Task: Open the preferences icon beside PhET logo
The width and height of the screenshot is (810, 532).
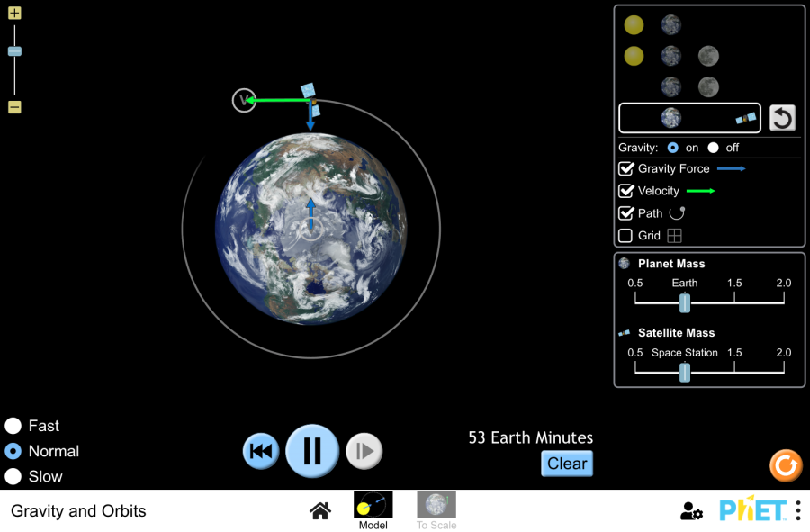Action: coord(691,511)
